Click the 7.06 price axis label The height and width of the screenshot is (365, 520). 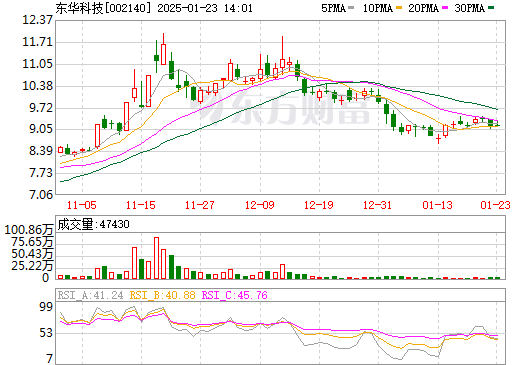(41, 194)
